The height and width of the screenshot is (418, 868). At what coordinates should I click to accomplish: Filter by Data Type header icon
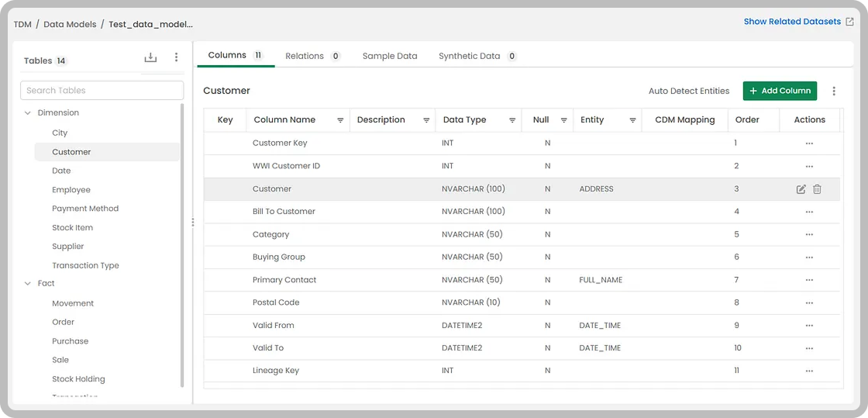pyautogui.click(x=512, y=120)
